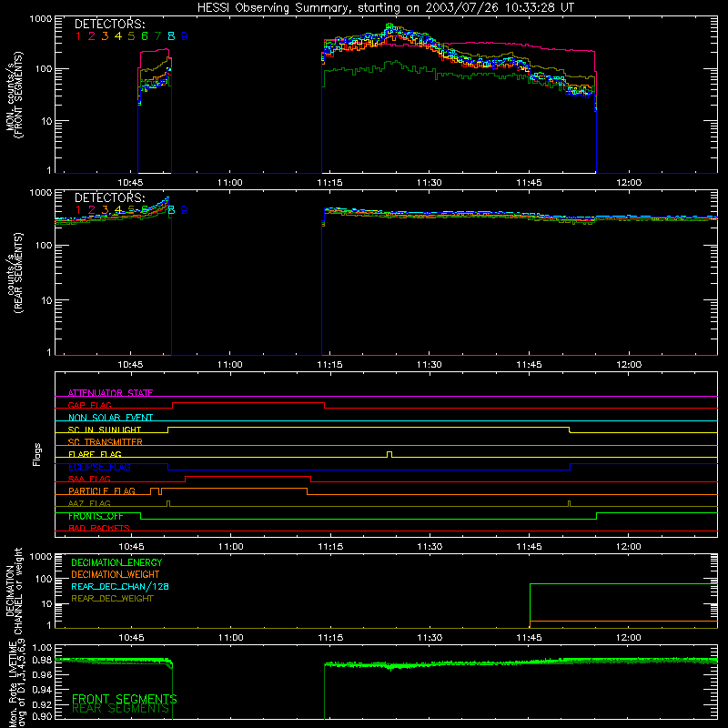Screen dimensions: 728x728
Task: Click the GAP_FLAG label
Action: [x=89, y=405]
